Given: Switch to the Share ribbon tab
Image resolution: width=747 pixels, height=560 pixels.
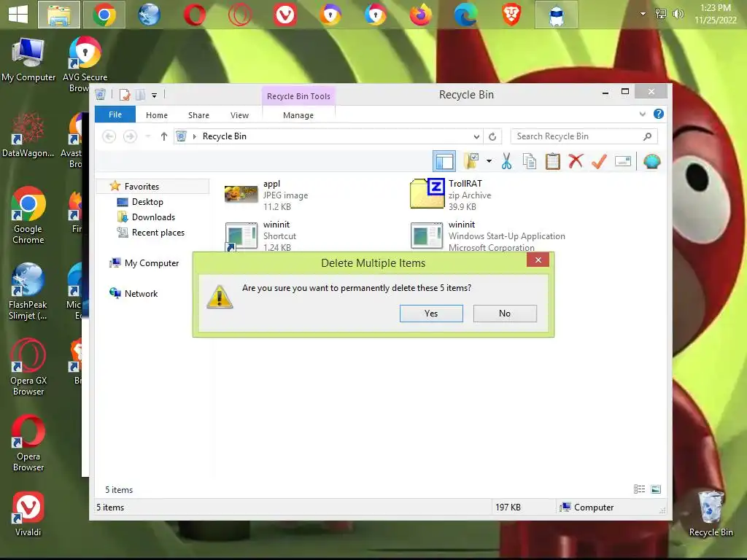Looking at the screenshot, I should pos(198,115).
